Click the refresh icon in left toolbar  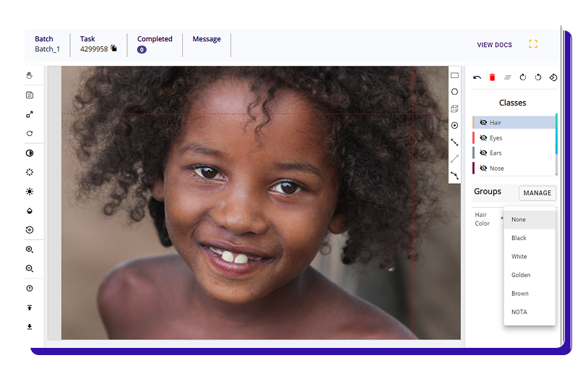click(x=30, y=133)
